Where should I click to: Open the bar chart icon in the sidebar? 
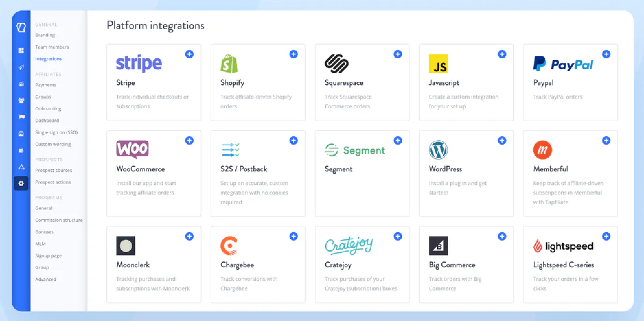[21, 84]
